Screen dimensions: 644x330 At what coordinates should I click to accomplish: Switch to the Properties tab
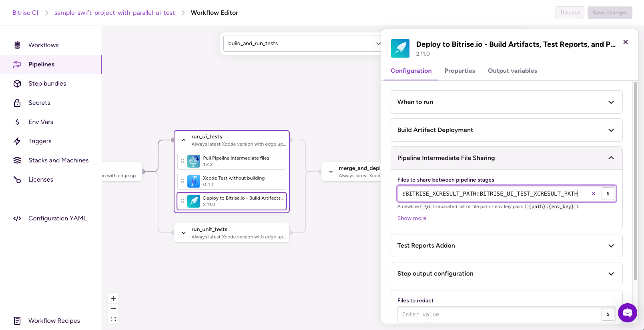click(460, 71)
